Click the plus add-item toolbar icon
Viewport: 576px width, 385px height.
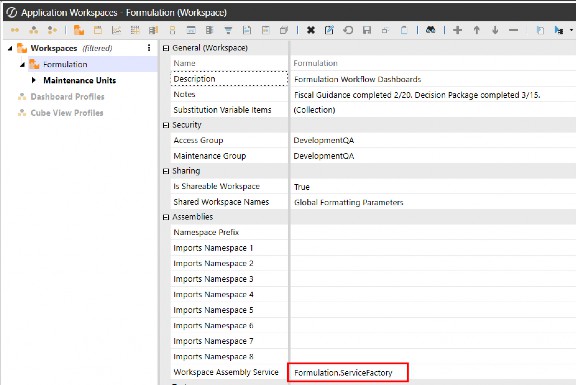coord(457,30)
